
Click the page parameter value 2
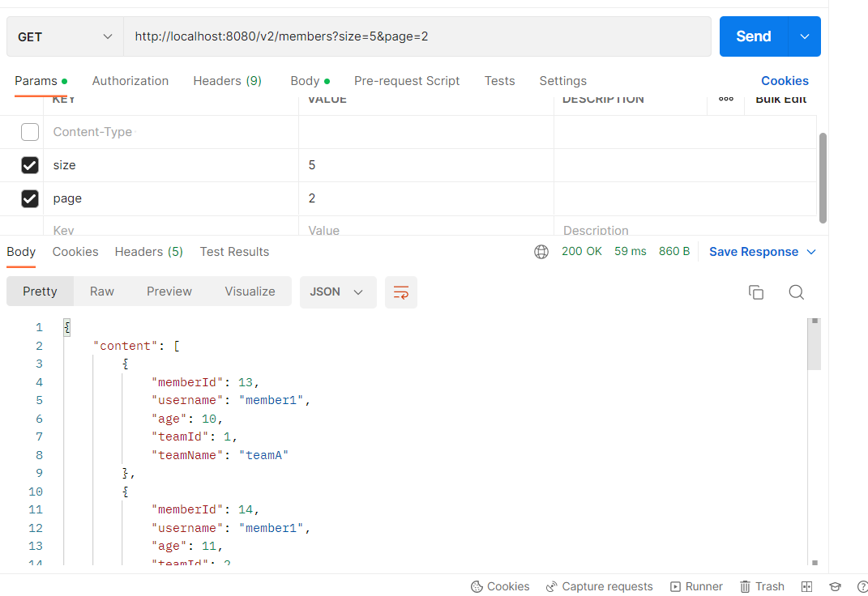click(x=425, y=198)
